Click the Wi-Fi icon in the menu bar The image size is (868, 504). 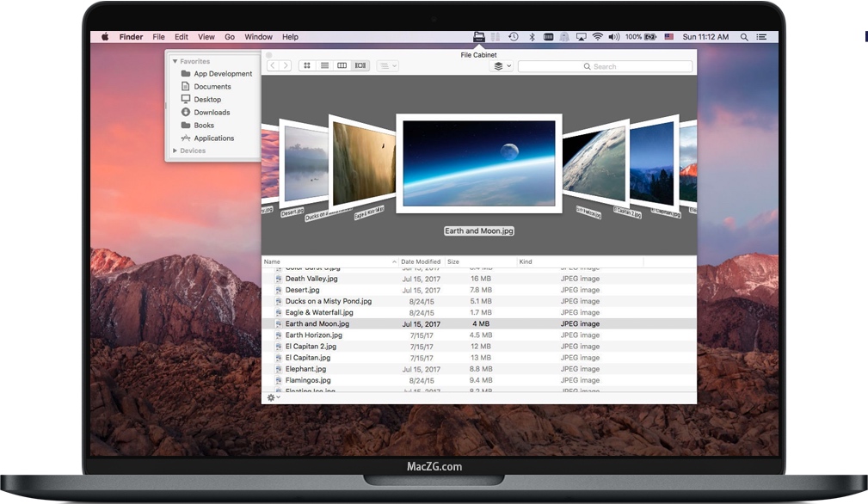[597, 37]
